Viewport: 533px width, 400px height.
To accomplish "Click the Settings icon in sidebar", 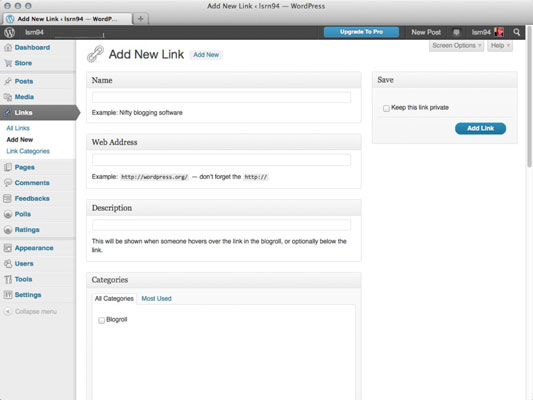I will pyautogui.click(x=8, y=295).
